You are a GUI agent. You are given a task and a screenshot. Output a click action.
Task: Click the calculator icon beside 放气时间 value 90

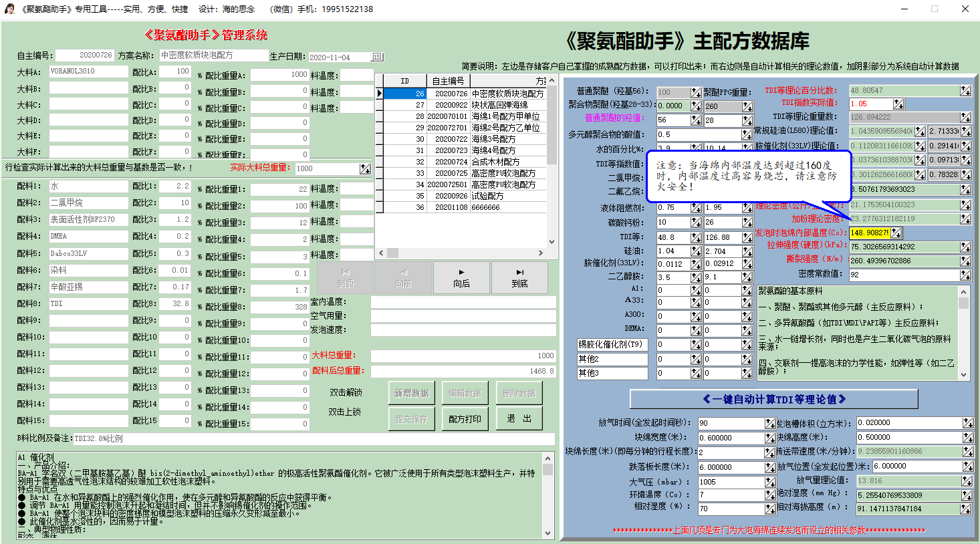[770, 423]
